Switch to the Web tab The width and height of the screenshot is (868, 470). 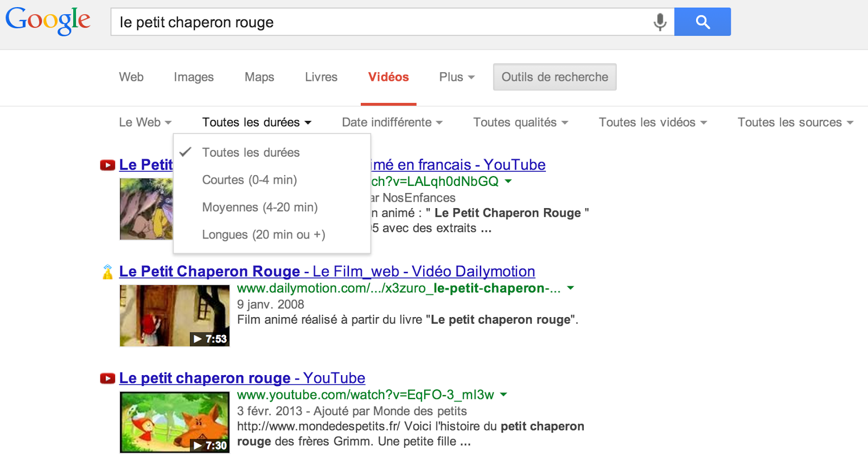pyautogui.click(x=131, y=77)
